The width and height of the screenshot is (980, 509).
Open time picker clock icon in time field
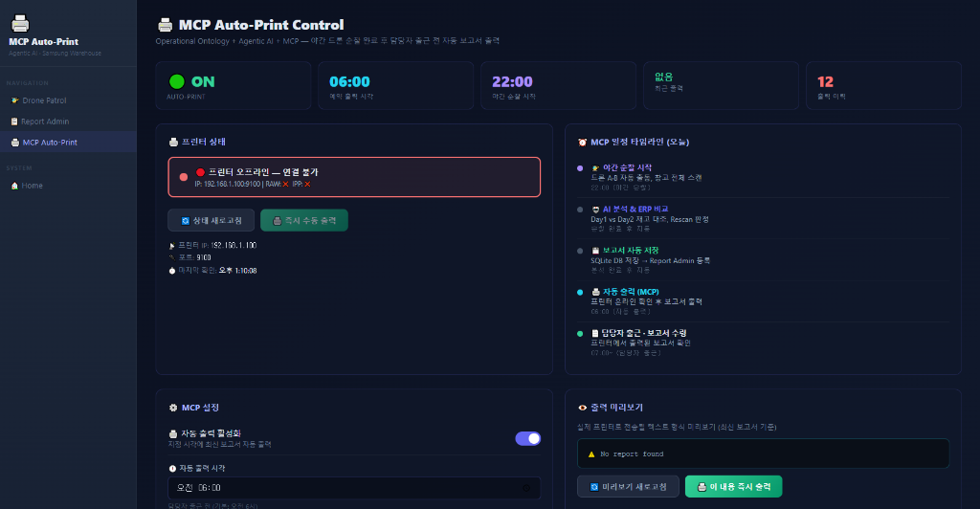pos(525,488)
